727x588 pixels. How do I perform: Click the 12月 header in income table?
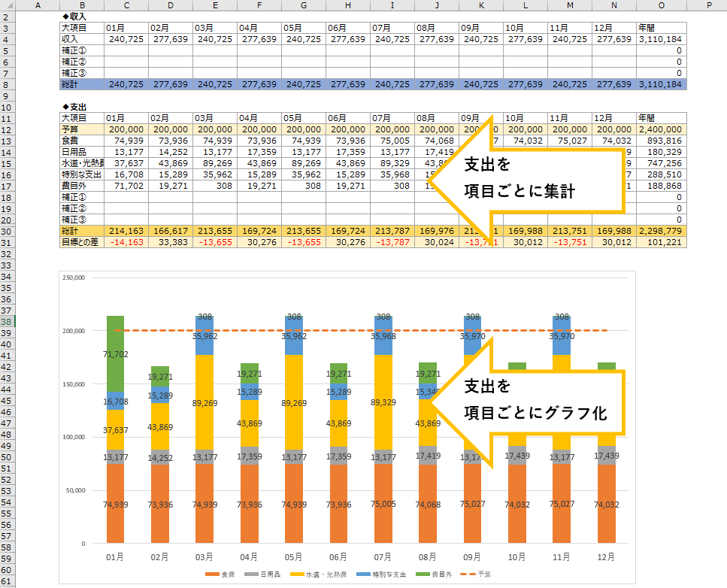click(614, 28)
